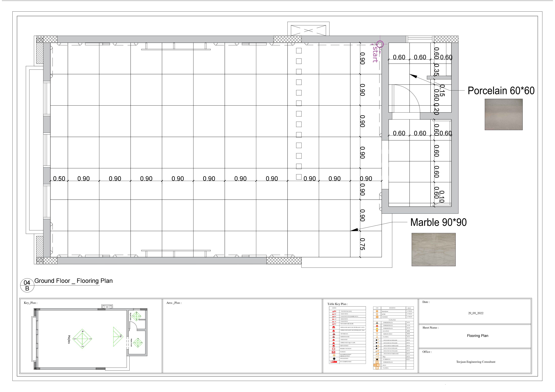The height and width of the screenshot is (392, 555).
Task: Click the speaker in ceiling CS icon
Action: tap(334, 349)
